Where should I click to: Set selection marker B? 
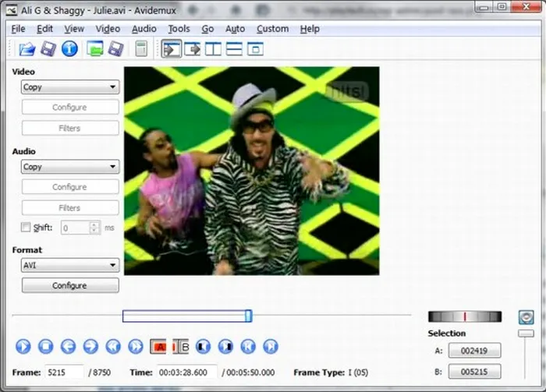(x=181, y=346)
